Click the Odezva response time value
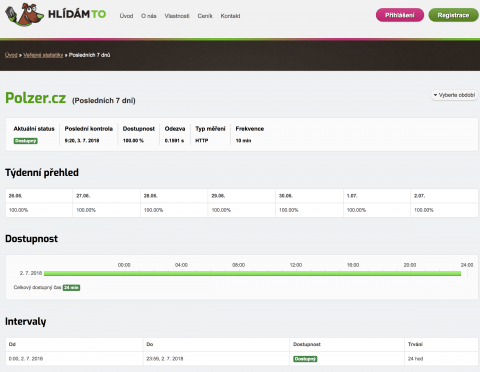 [x=174, y=141]
